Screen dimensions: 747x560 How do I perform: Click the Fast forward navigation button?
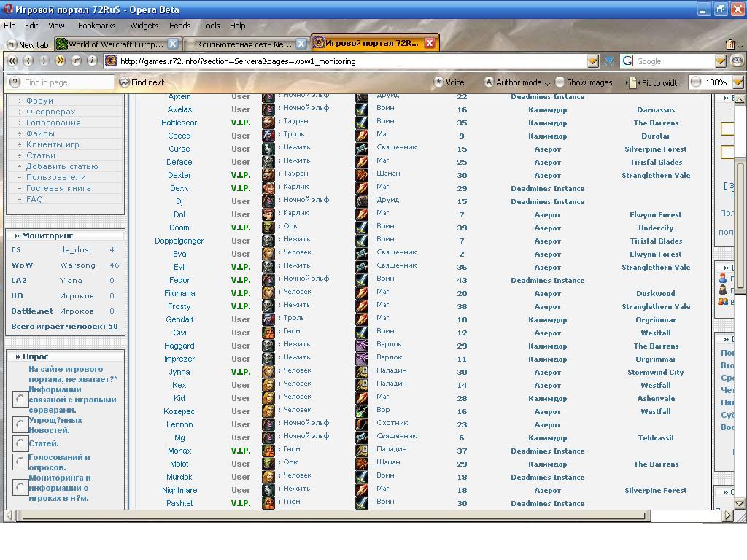pyautogui.click(x=60, y=61)
